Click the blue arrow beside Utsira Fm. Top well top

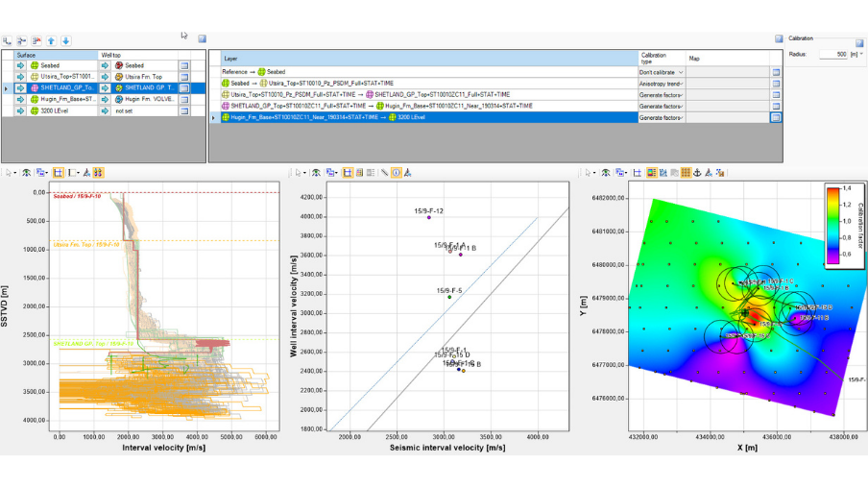105,76
